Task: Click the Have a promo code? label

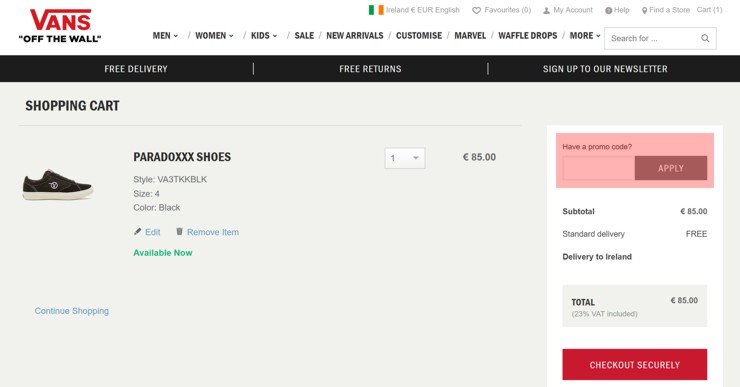Action: pyautogui.click(x=597, y=147)
